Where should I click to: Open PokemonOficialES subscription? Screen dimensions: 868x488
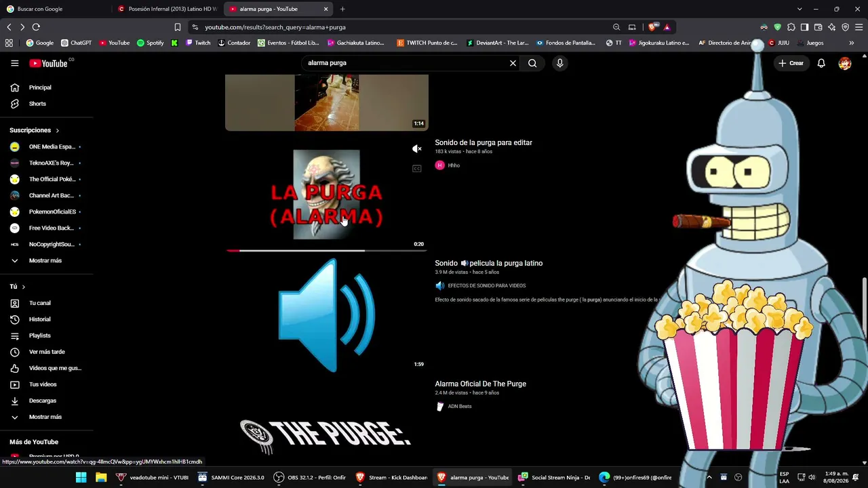(47, 211)
